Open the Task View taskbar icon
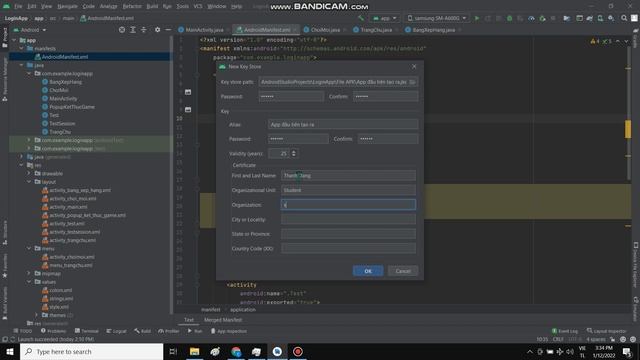 pyautogui.click(x=173, y=351)
